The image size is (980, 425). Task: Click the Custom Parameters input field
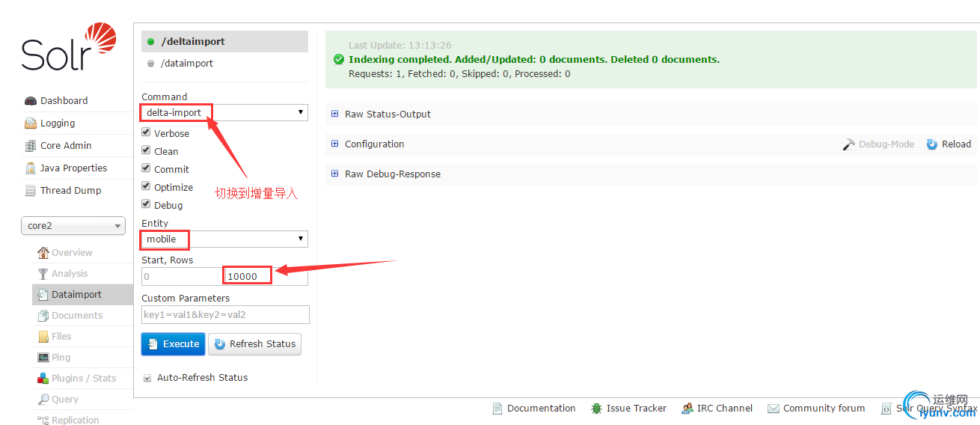[225, 315]
